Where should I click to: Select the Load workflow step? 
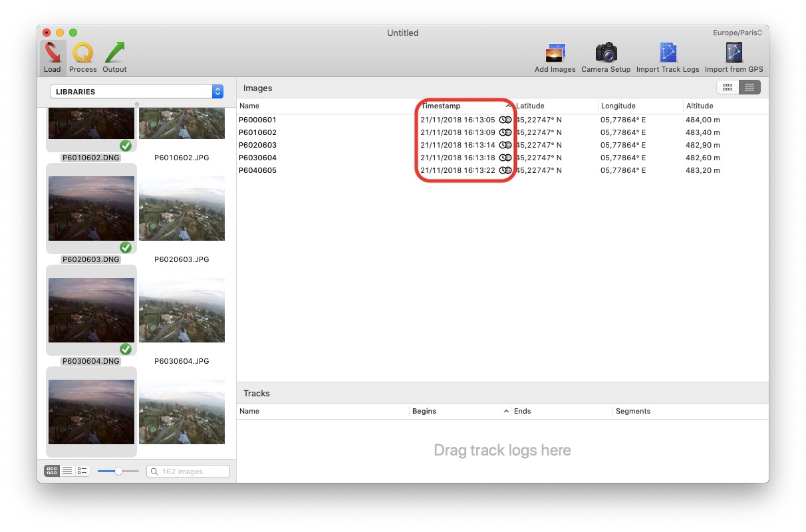click(x=52, y=57)
